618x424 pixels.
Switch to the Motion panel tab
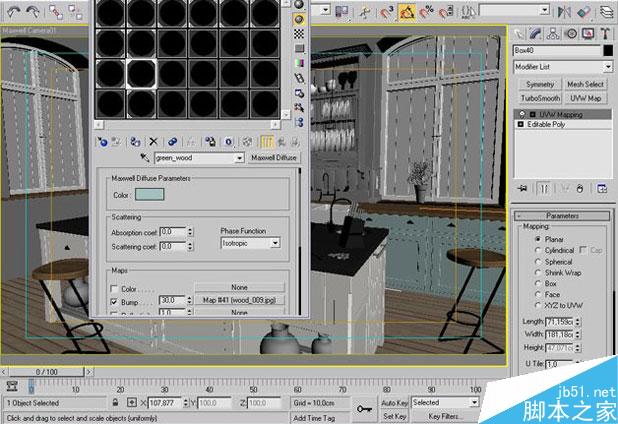click(571, 34)
